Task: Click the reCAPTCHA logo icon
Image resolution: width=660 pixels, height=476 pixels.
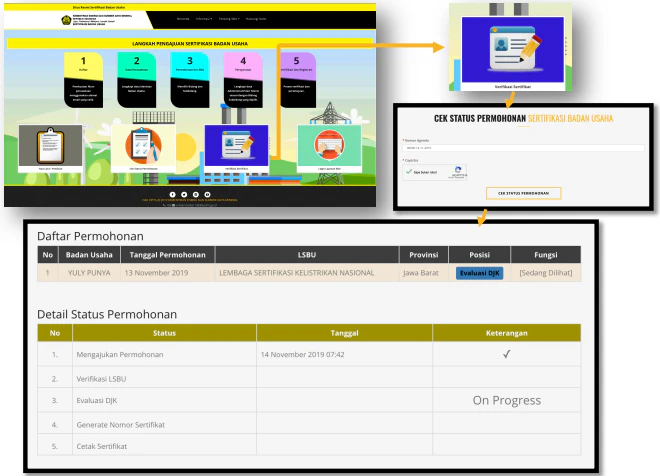Action: [x=458, y=171]
